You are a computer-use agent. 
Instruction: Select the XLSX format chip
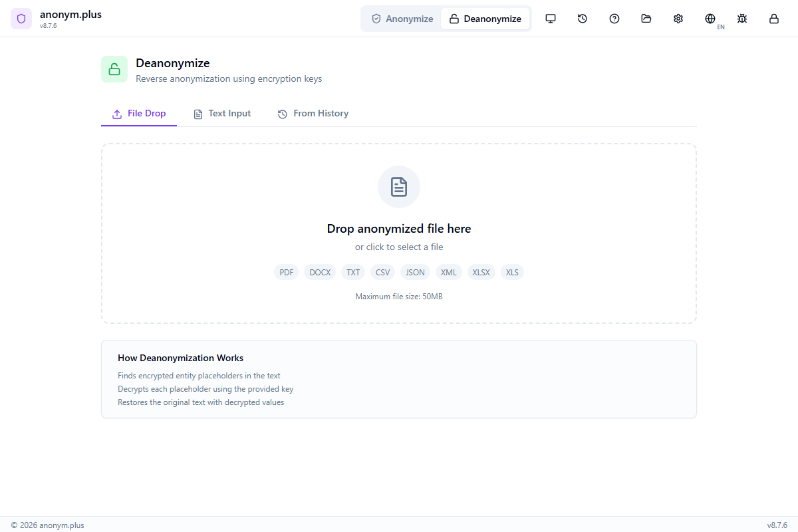click(481, 272)
